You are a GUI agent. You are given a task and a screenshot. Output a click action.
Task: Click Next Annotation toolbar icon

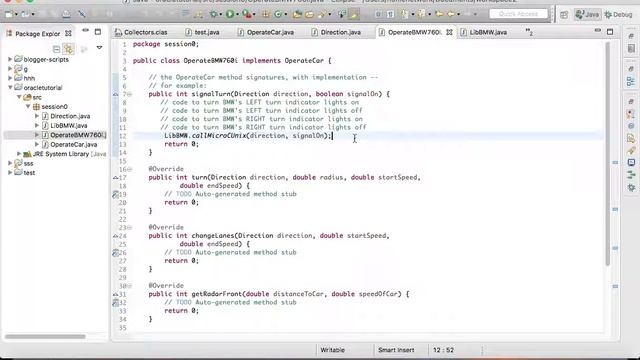click(x=405, y=14)
